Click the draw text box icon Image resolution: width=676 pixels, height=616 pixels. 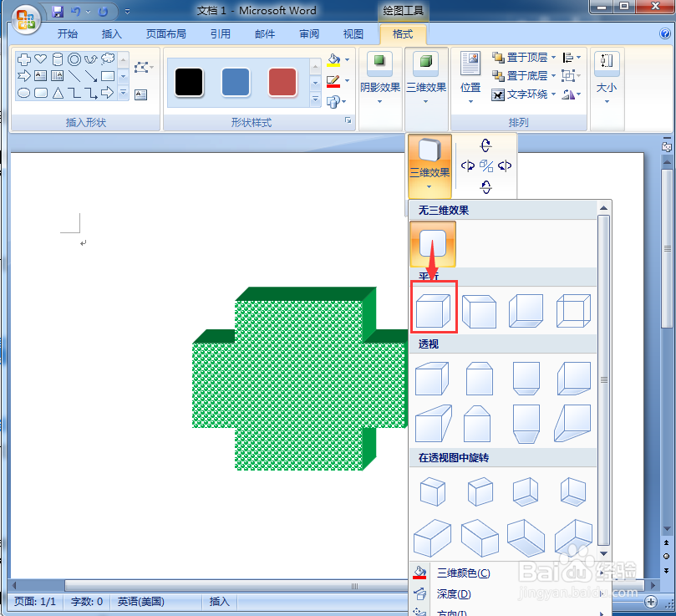point(140,94)
